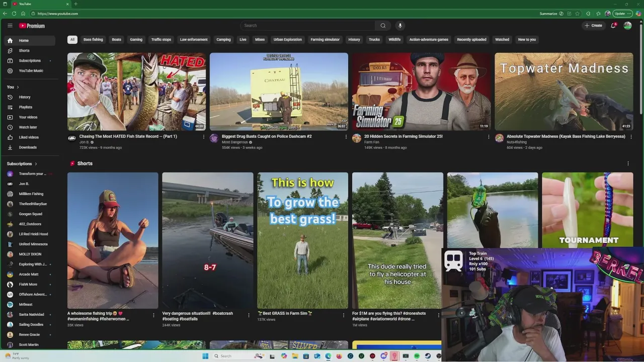The height and width of the screenshot is (362, 644).
Task: Open Shorts in the sidebar
Action: point(30,50)
